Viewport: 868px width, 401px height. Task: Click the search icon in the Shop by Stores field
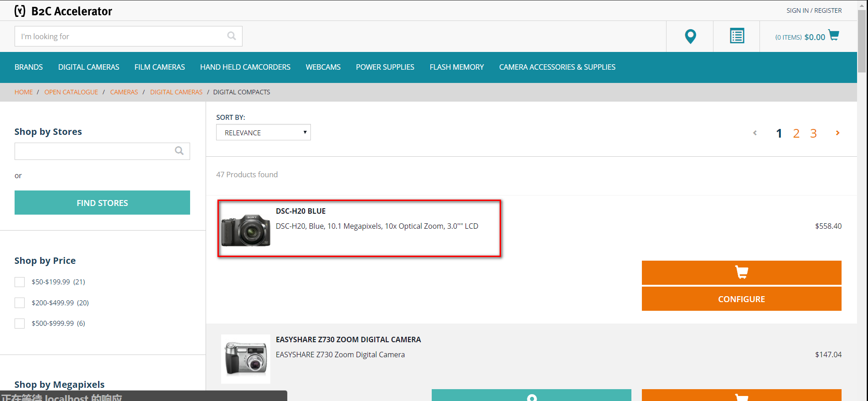coord(179,151)
